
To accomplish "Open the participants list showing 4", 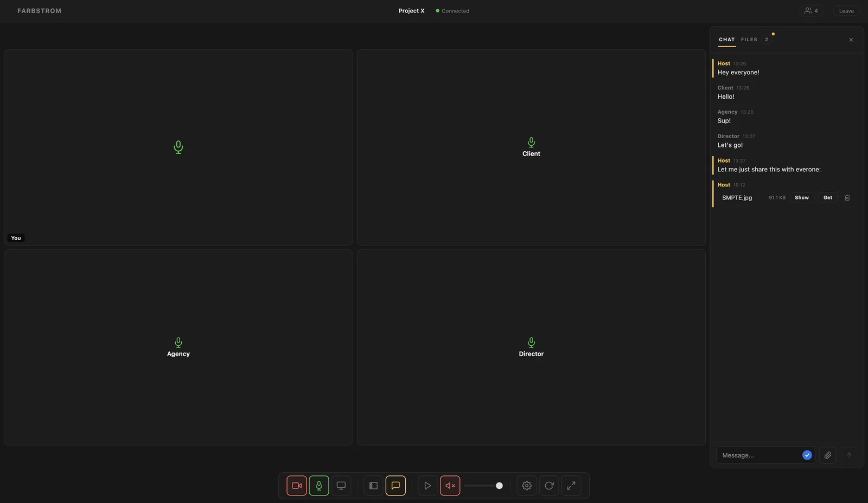I will coord(811,11).
